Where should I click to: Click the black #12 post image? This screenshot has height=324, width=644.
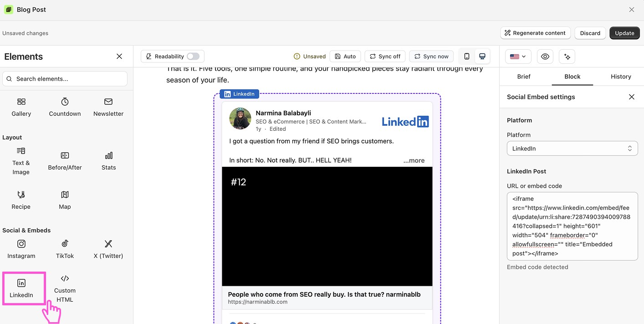click(x=327, y=226)
